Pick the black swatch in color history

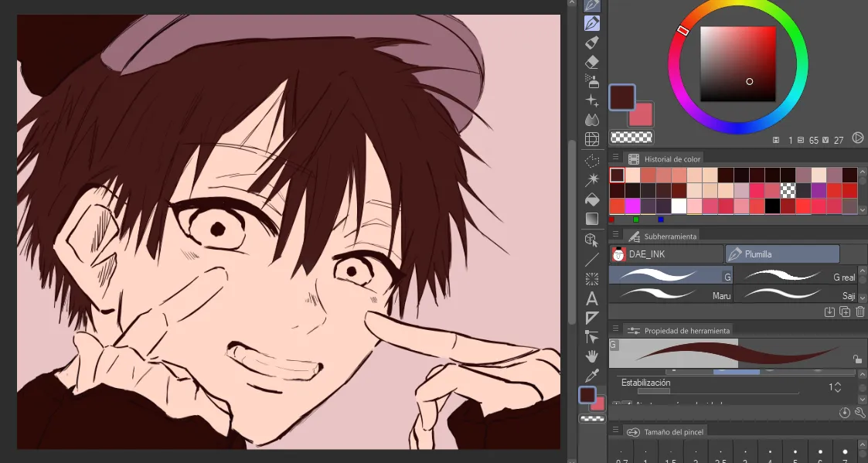[772, 206]
